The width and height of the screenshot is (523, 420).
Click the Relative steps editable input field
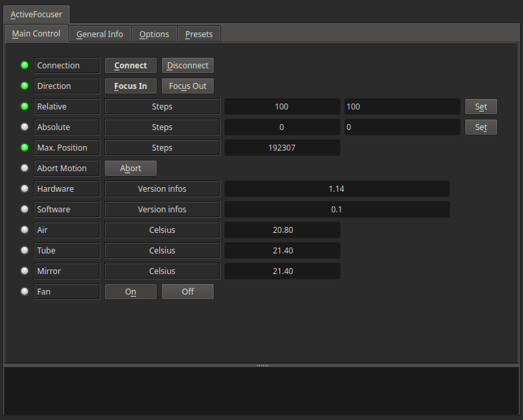[x=402, y=107]
